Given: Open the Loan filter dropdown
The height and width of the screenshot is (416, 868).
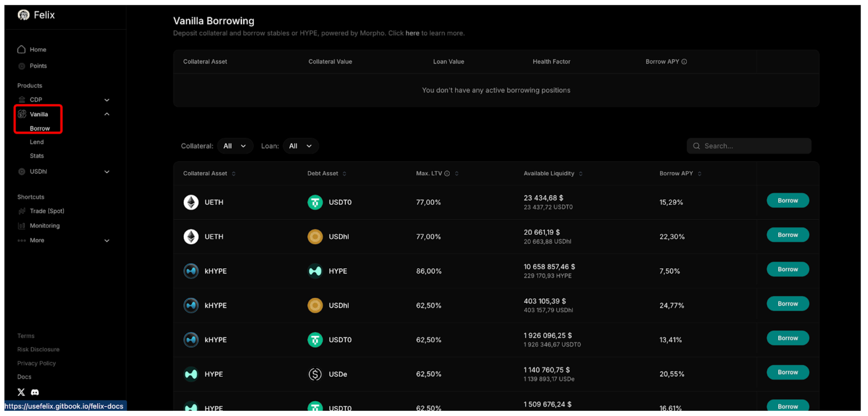Looking at the screenshot, I should pos(300,146).
